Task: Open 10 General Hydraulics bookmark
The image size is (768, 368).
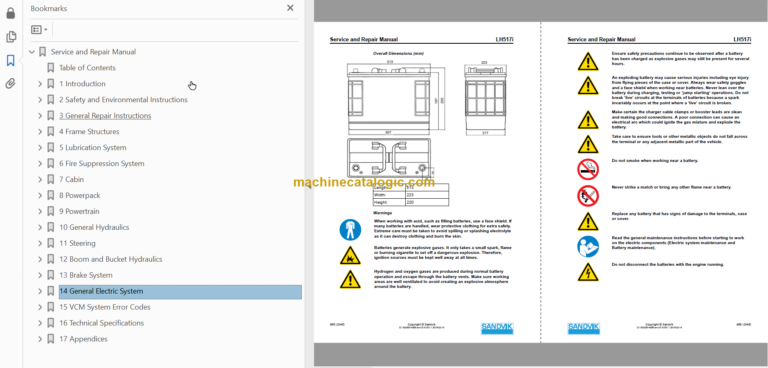Action: click(94, 227)
